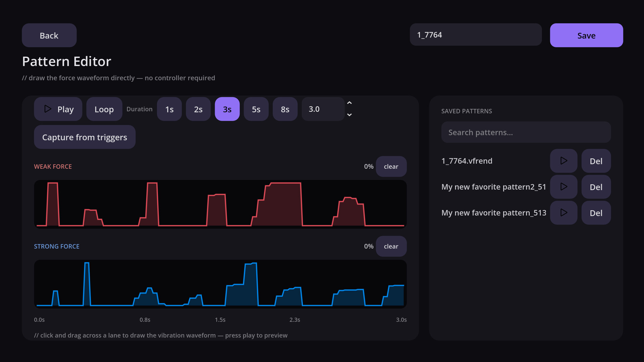Select the 1_7764.vfrend pattern name
This screenshot has width=644, height=362.
click(467, 161)
